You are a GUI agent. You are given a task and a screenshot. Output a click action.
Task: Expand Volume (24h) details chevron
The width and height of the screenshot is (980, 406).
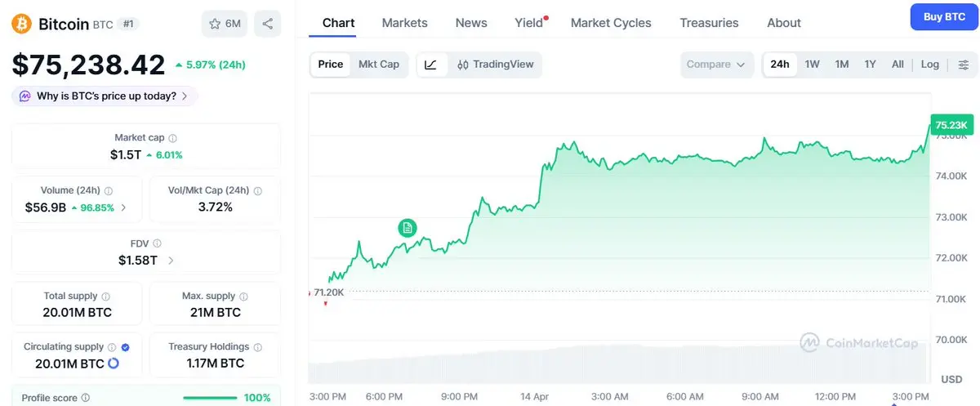(x=123, y=207)
